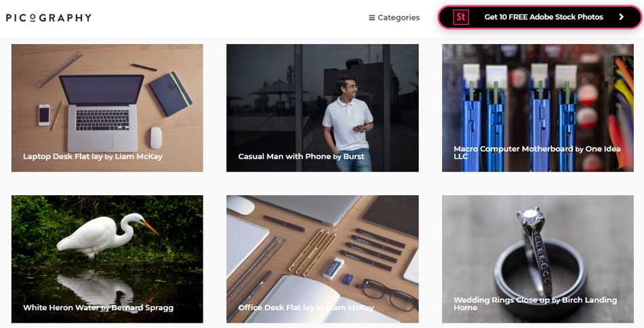
Task: Click author name Burst
Action: click(x=354, y=157)
